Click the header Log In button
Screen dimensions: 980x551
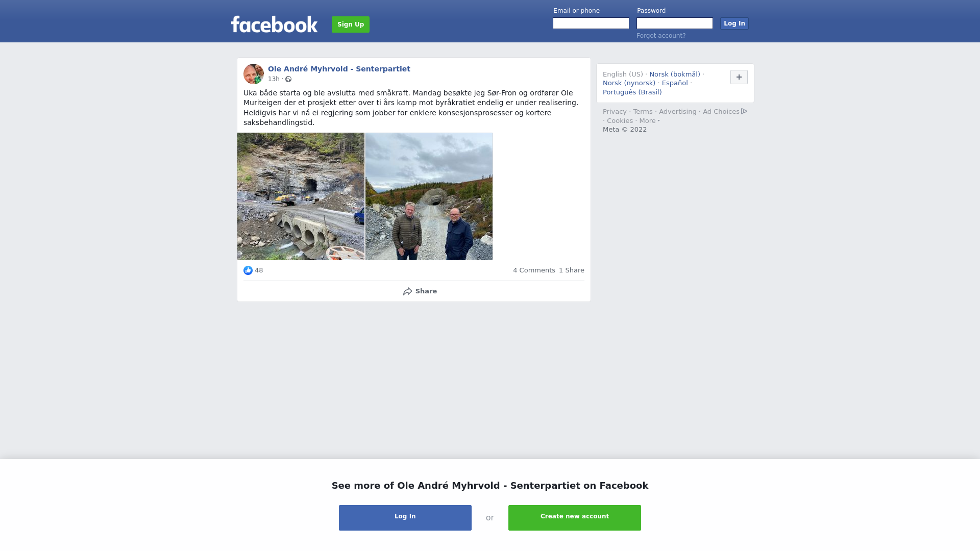coord(734,23)
